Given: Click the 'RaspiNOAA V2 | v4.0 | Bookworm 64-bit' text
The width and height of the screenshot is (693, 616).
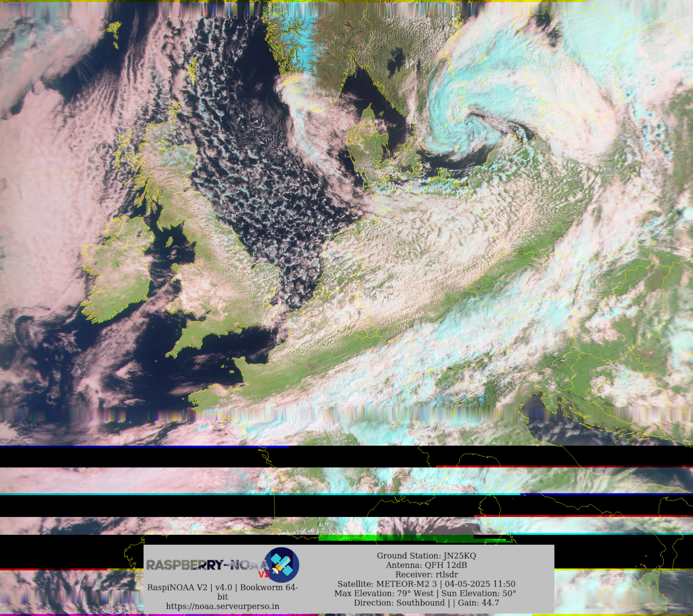Looking at the screenshot, I should [x=223, y=592].
